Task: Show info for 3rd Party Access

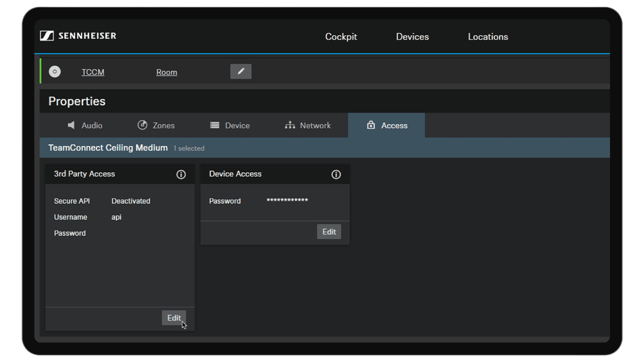Action: 181,174
